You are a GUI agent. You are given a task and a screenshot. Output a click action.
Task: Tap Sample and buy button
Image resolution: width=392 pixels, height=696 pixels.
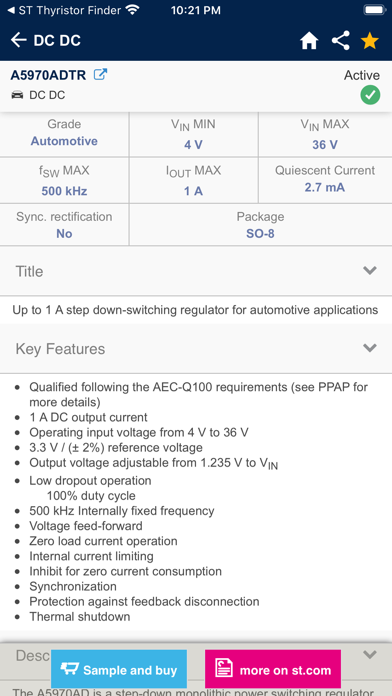119,669
